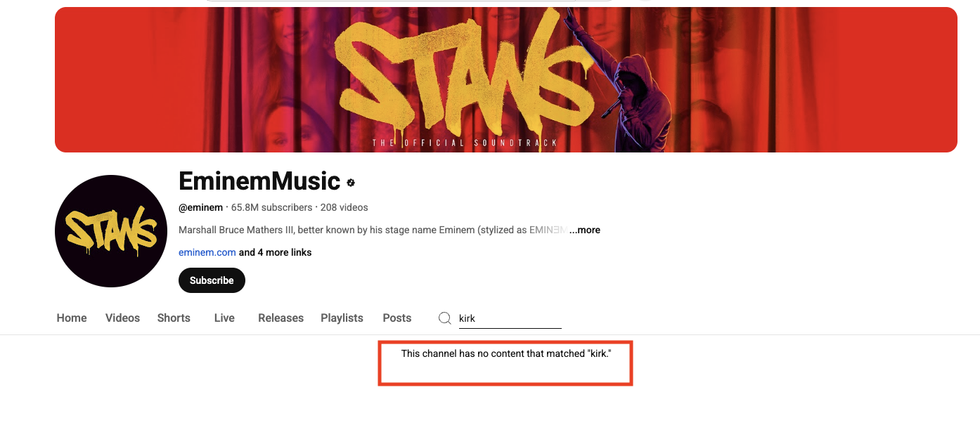Switch to the Posts tab
Image resolution: width=980 pixels, height=437 pixels.
[397, 318]
